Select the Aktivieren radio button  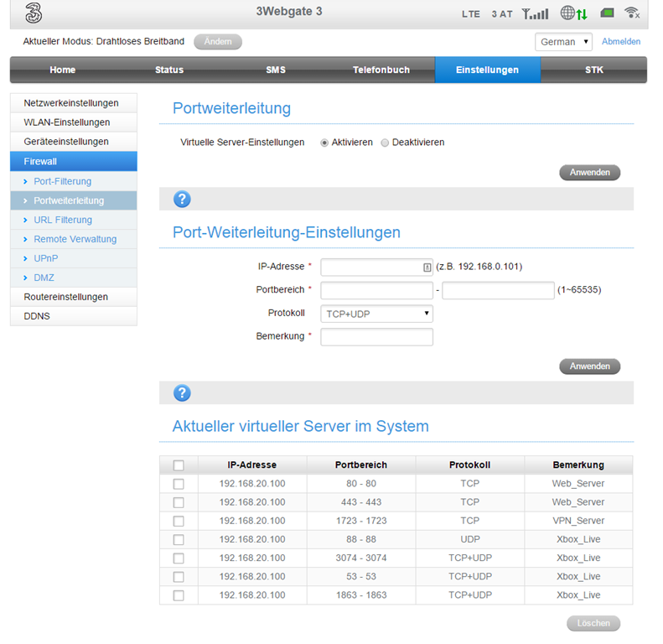(324, 143)
